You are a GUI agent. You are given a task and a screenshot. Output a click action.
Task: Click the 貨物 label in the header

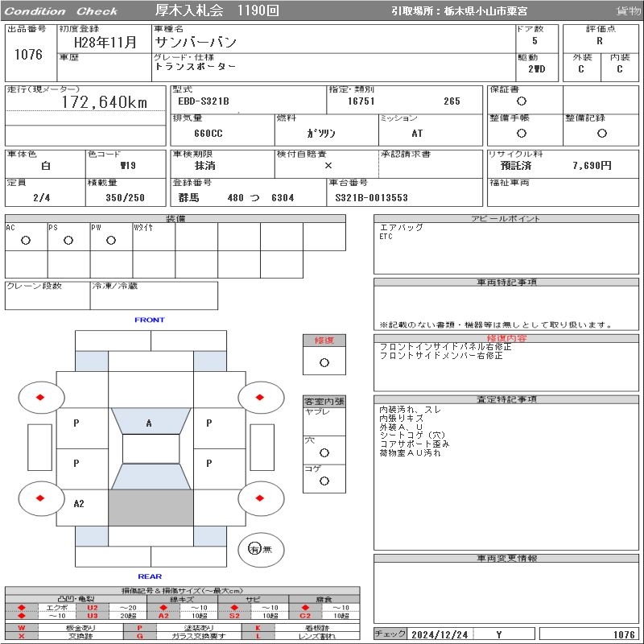tap(629, 11)
